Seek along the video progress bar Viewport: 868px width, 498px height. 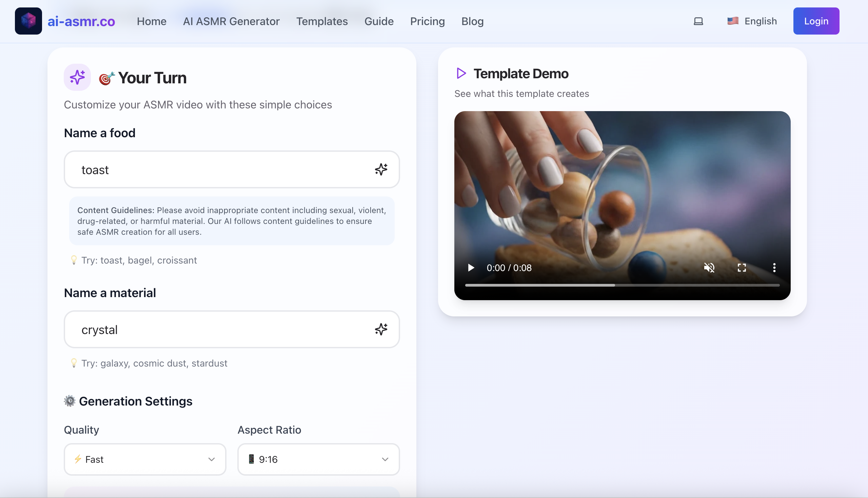click(622, 285)
